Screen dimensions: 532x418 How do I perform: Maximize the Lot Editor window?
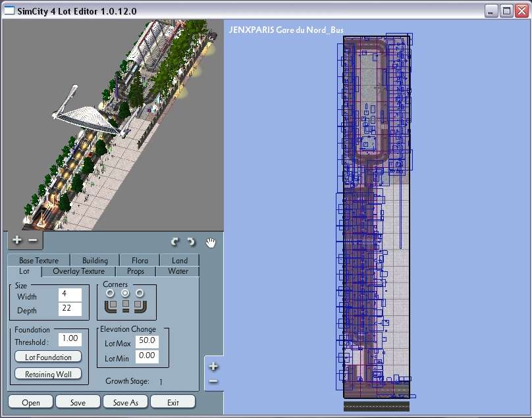tap(506, 11)
